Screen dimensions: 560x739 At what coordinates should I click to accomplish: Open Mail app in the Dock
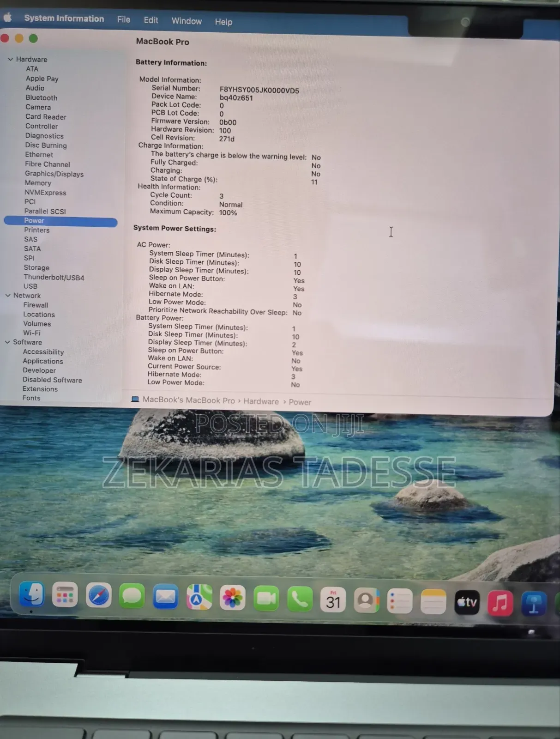(165, 597)
